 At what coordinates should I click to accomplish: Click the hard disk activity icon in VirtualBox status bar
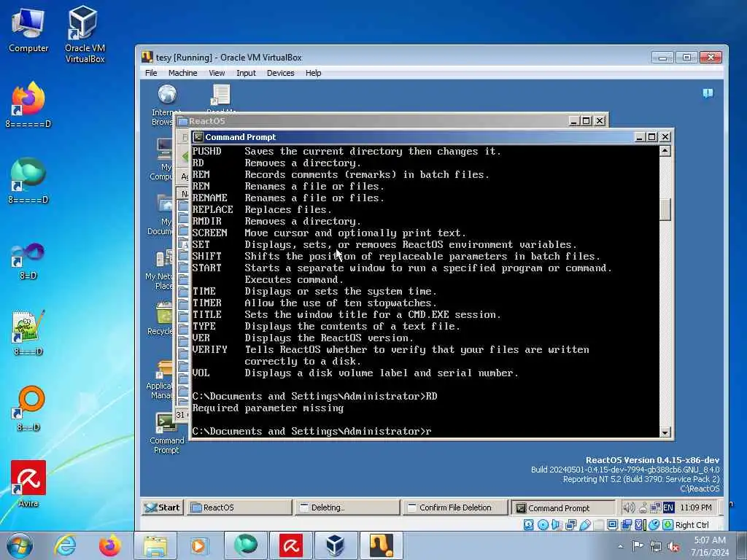[x=528, y=525]
